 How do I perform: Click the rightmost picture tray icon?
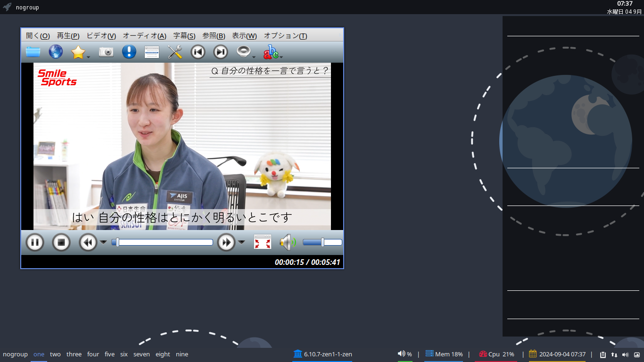click(637, 354)
